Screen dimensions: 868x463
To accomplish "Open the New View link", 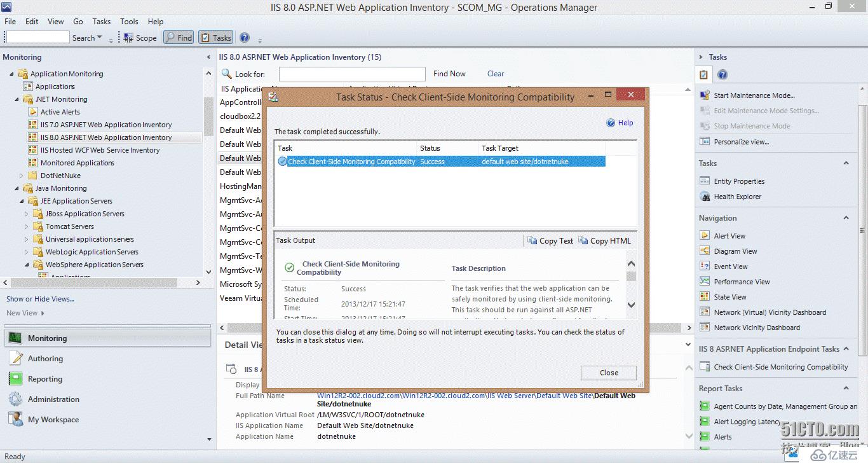I will pyautogui.click(x=25, y=313).
